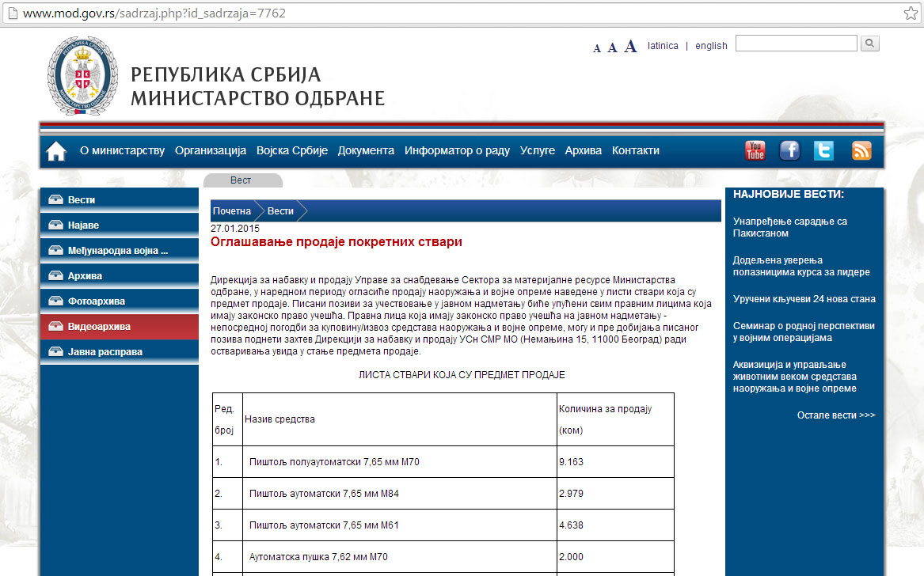Select the medium font size A
Viewport: 924px width, 576px height.
coord(612,47)
